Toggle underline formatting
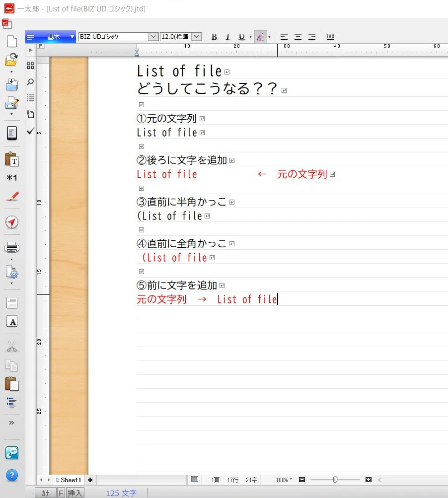Image resolution: width=448 pixels, height=498 pixels. pos(242,37)
